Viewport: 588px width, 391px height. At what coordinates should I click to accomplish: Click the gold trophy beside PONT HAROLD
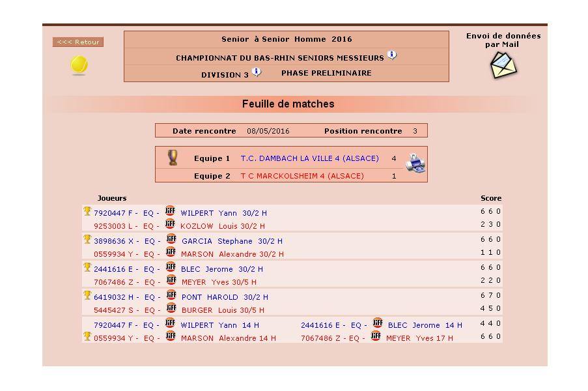[87, 295]
